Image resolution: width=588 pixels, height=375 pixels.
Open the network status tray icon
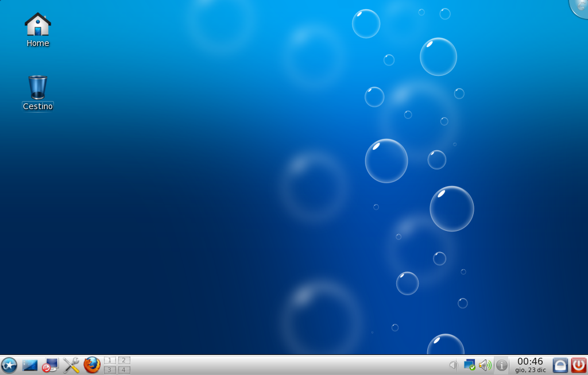click(470, 365)
